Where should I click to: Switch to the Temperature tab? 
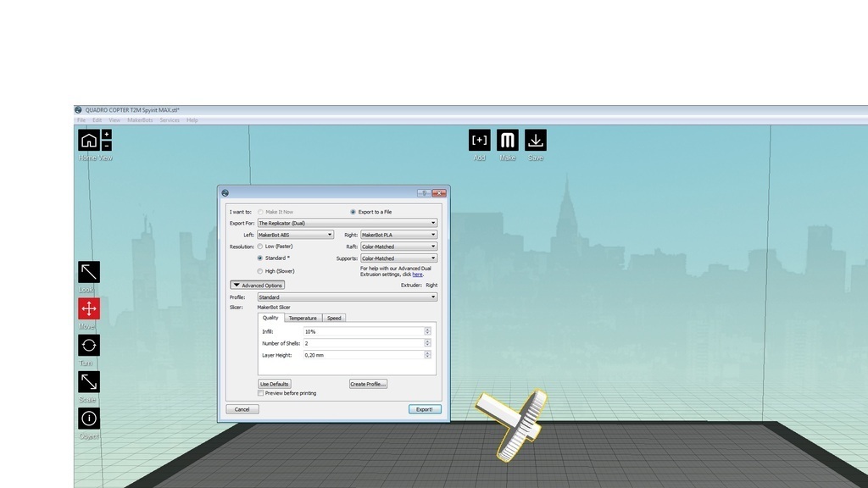(x=303, y=319)
